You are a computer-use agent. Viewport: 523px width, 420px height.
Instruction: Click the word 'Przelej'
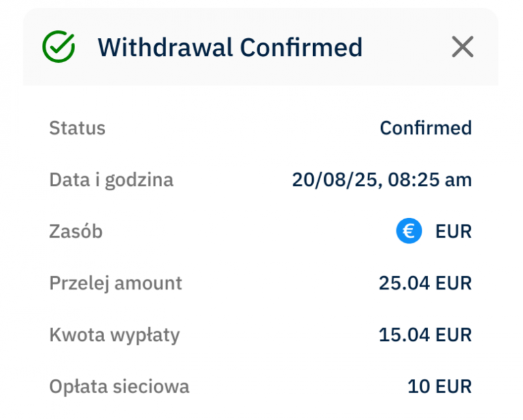click(x=79, y=283)
